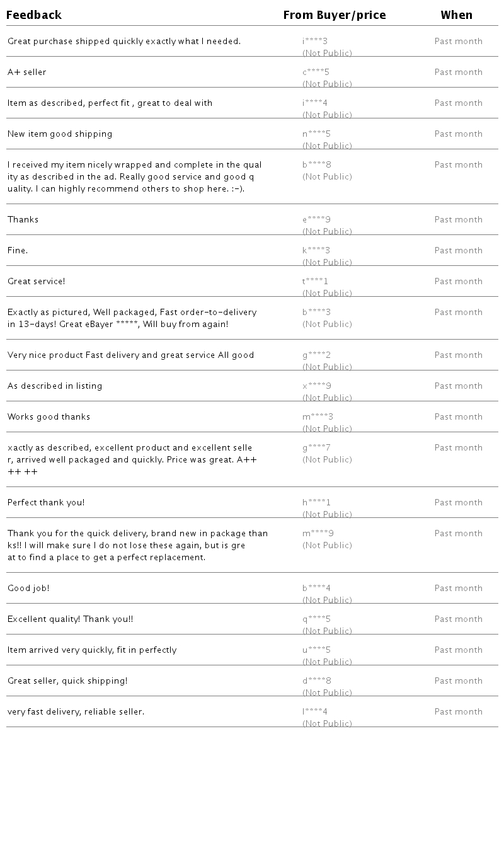The width and height of the screenshot is (504, 862).
Task: Click 'Good job!' feedback text
Action: pyautogui.click(x=28, y=589)
